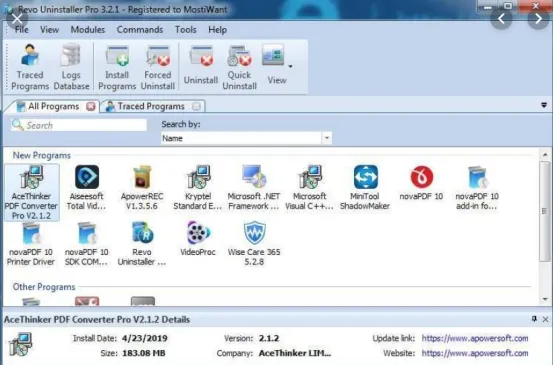Screen dimensions: 553x365
Task: Open the Traced Programs toolbar module
Action: pos(30,67)
